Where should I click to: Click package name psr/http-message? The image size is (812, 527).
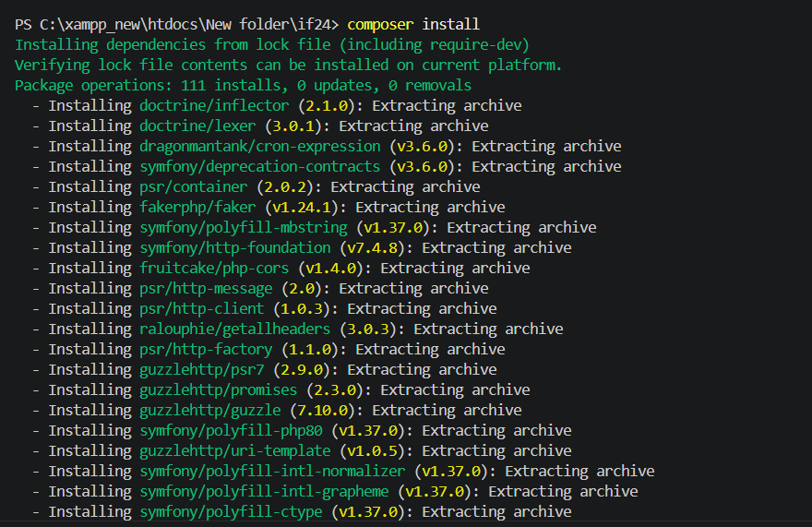206,288
